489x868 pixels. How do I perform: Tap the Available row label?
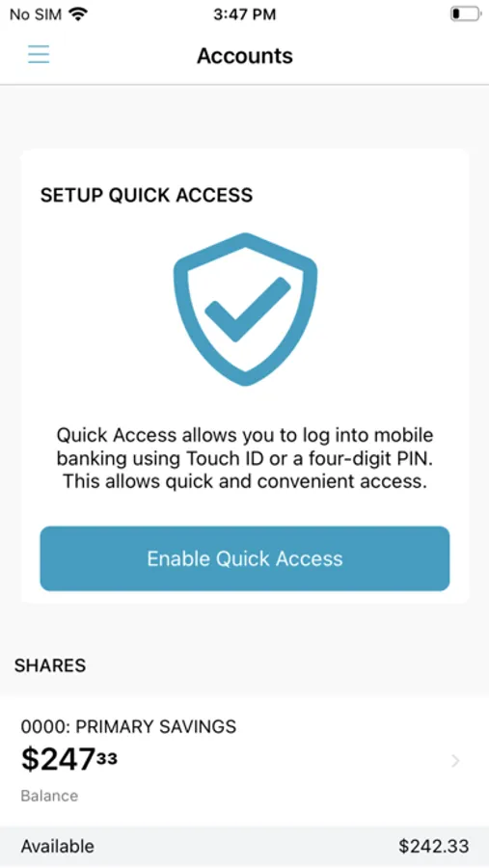click(58, 846)
